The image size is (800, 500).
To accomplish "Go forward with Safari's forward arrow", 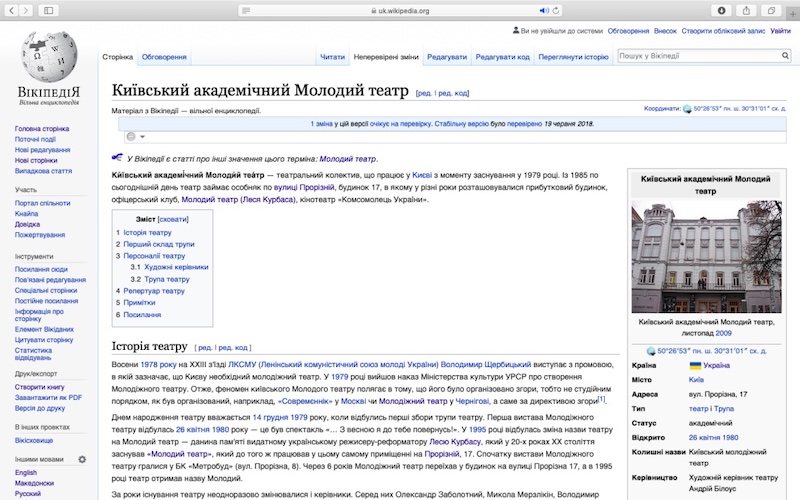I will [26, 10].
